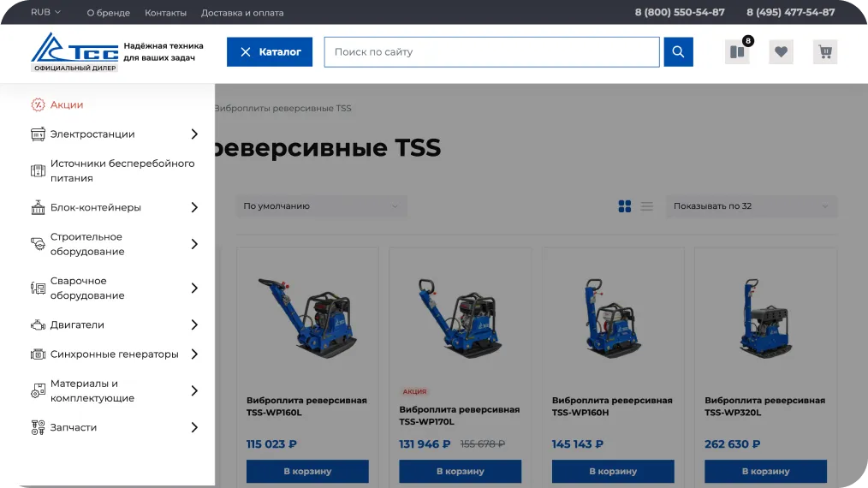This screenshot has height=488, width=868.
Task: Add TSS-WP160L to cart
Action: 308,472
